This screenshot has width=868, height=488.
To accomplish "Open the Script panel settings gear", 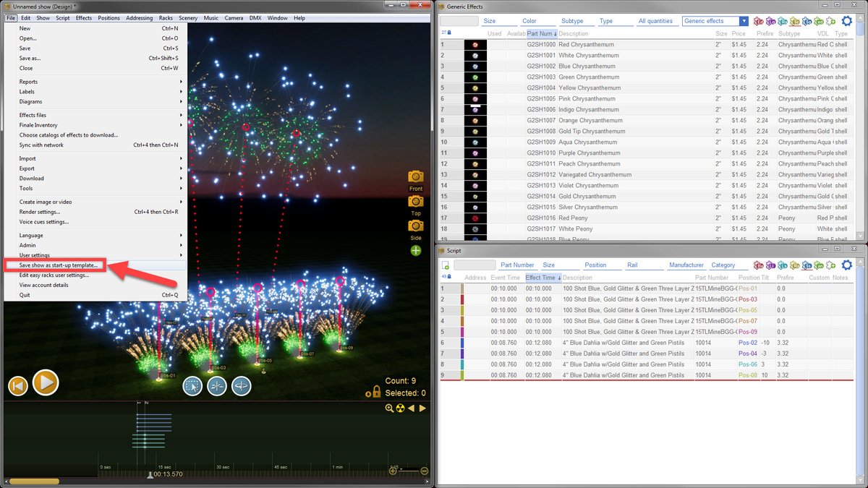I will (x=847, y=265).
